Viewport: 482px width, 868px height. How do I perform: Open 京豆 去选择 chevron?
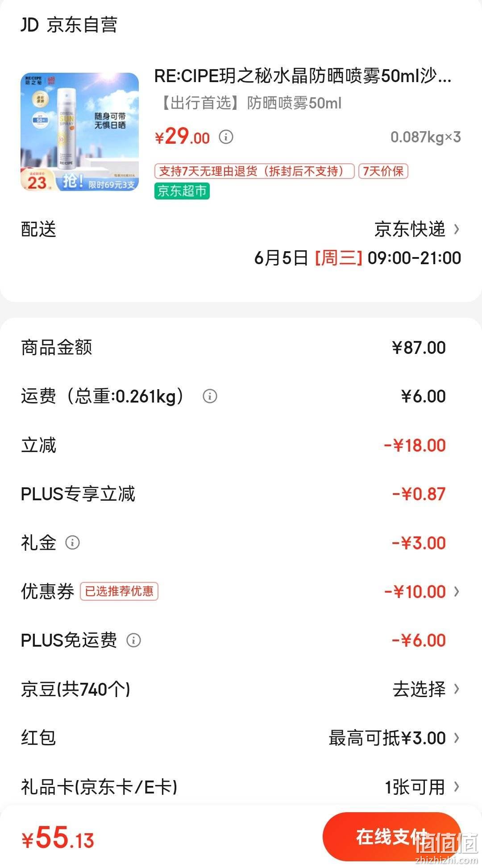pyautogui.click(x=456, y=689)
